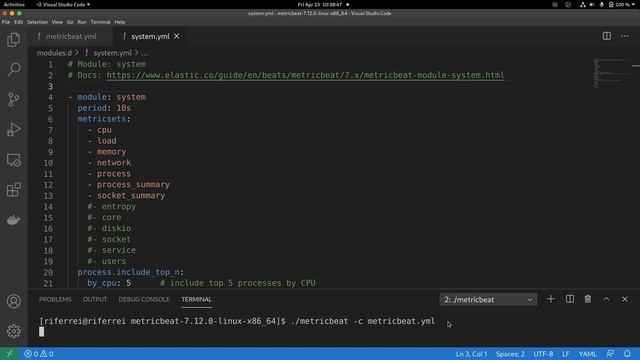Click Spaces: 2 indentation status
This screenshot has width=640, height=360.
[510, 354]
